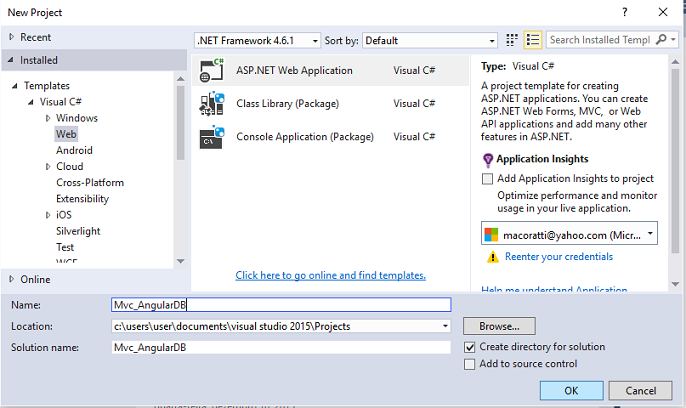Switch to small icons view

click(512, 40)
